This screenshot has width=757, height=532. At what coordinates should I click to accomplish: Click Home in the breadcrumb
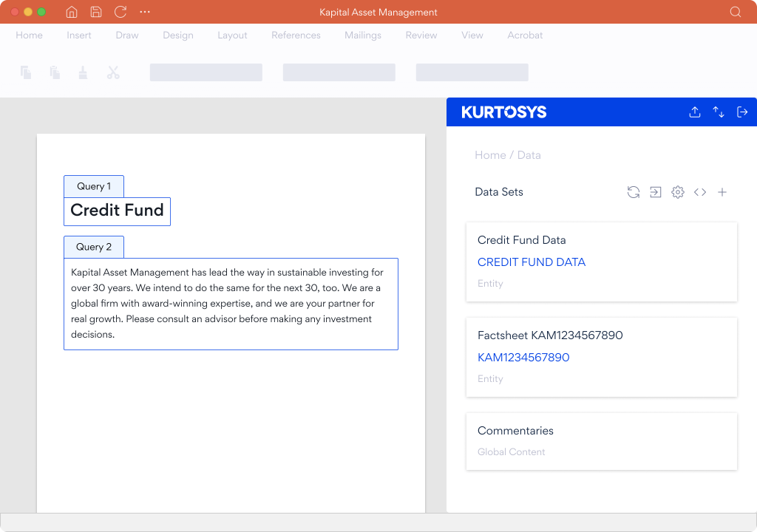click(490, 155)
